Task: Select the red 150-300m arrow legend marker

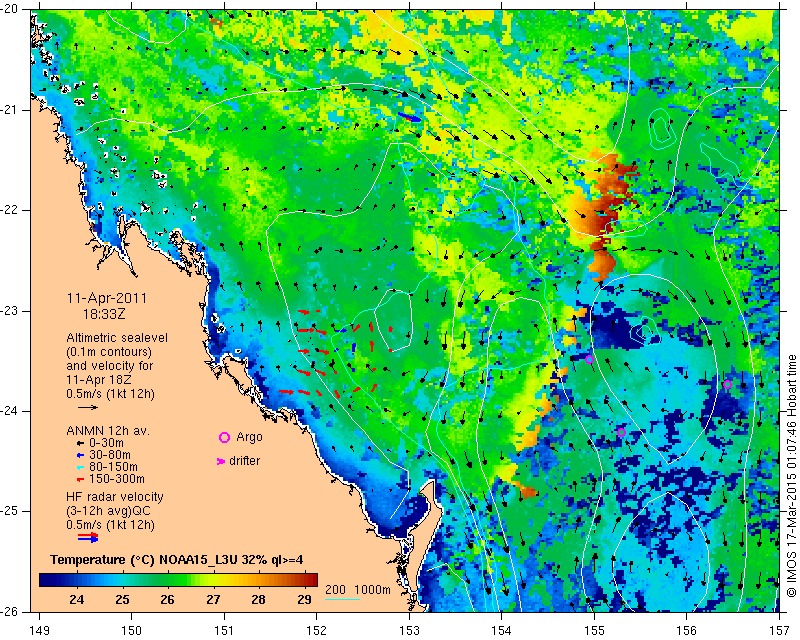Action: coord(80,480)
